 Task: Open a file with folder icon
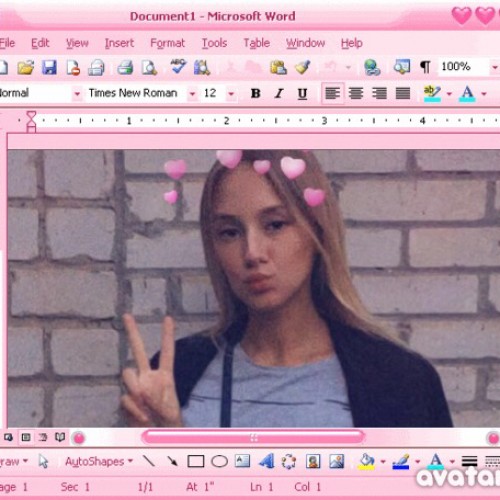pos(26,67)
